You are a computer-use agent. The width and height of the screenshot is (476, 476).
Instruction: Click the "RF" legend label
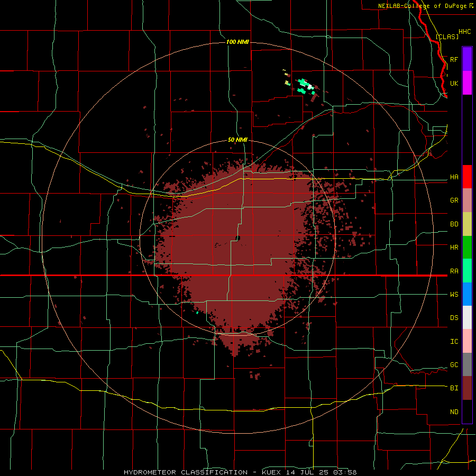(454, 59)
